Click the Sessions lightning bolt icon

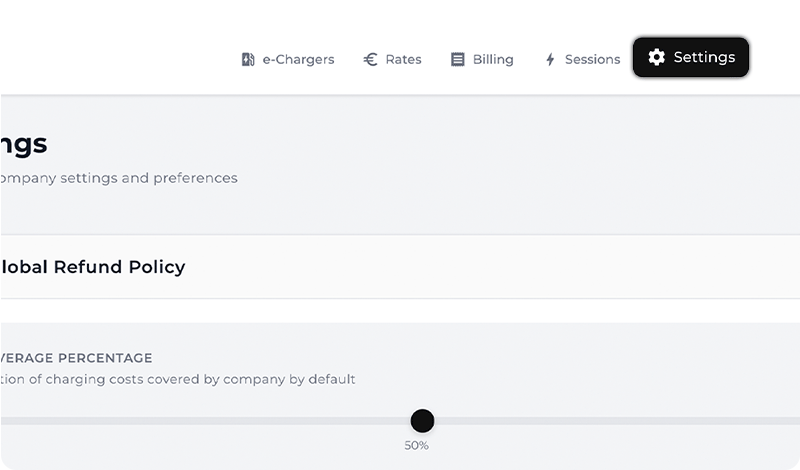(x=550, y=60)
